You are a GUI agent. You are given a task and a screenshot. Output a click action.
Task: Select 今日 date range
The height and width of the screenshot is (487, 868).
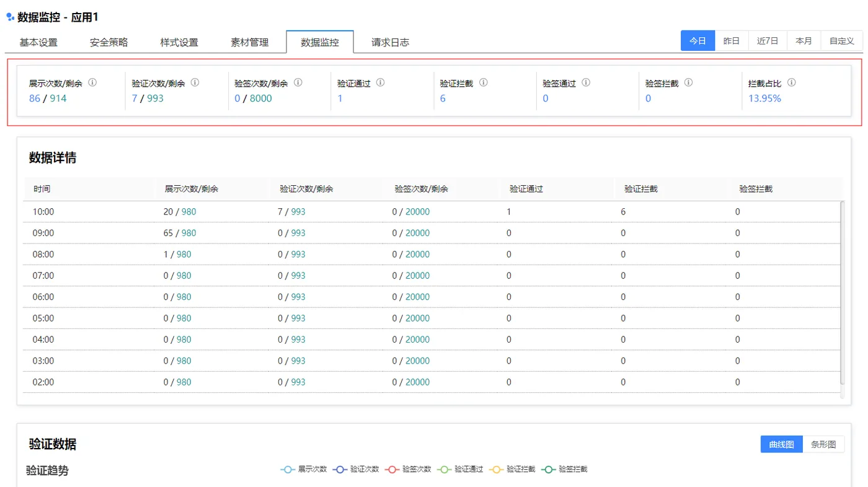[697, 41]
